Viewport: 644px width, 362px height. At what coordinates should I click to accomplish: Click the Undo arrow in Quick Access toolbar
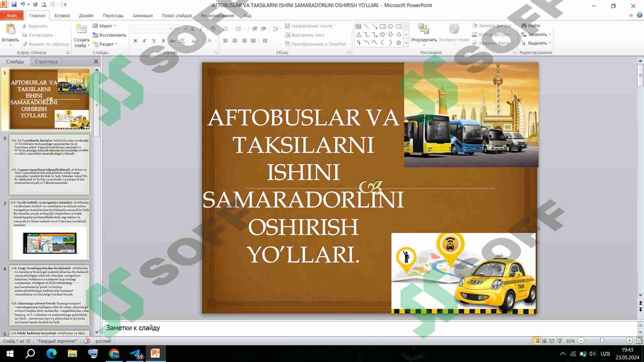(x=23, y=5)
